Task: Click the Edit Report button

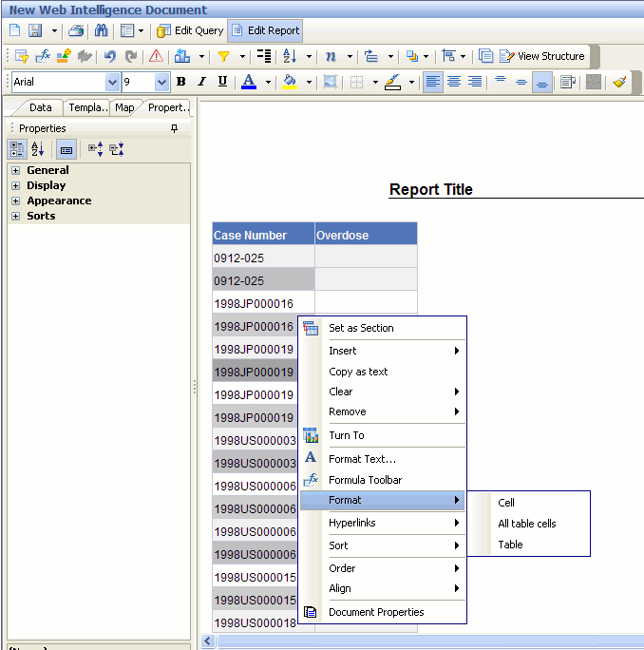Action: (265, 30)
